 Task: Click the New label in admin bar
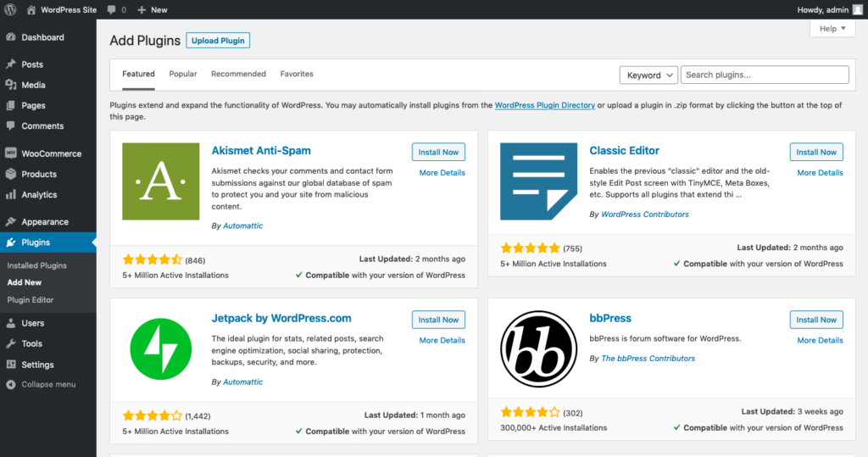[x=159, y=10]
